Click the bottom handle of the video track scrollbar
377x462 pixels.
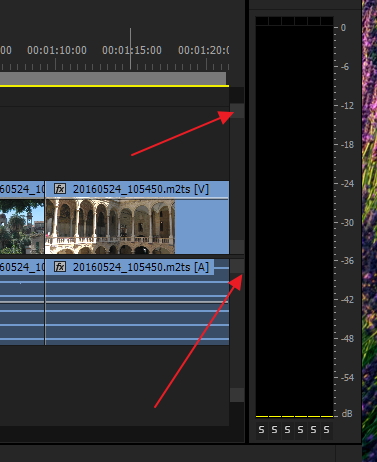(237, 247)
